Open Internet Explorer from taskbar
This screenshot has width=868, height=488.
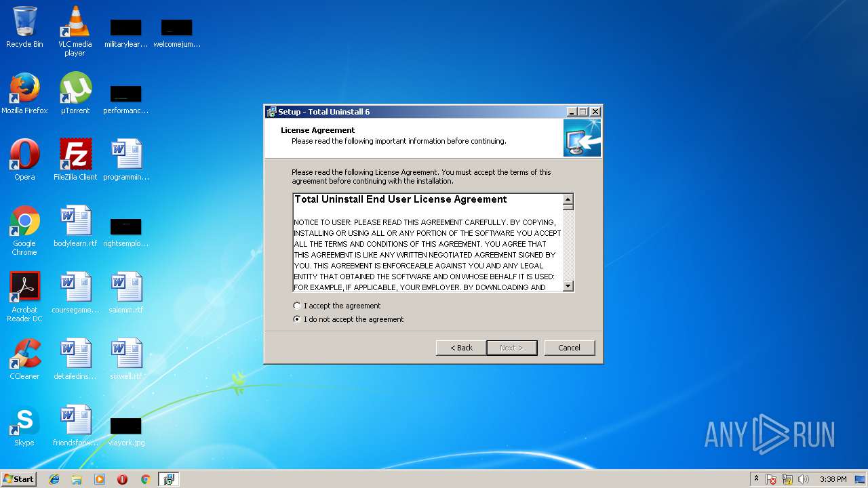coord(54,479)
